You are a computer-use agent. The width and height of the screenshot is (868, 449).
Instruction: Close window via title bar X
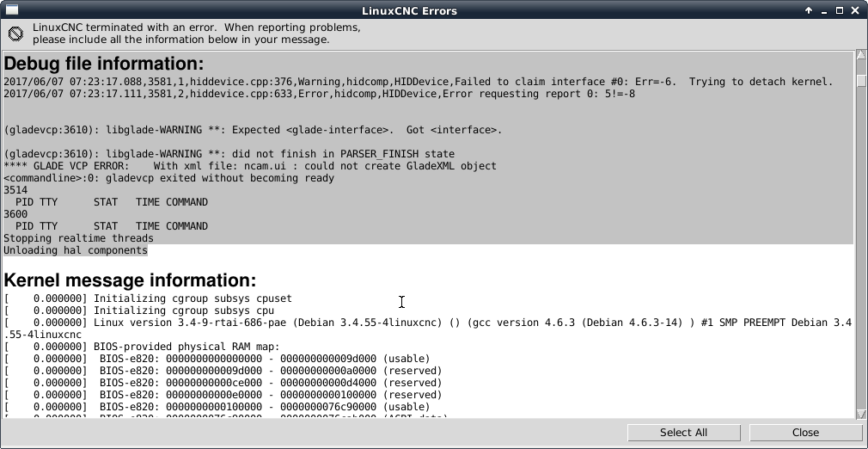click(855, 10)
